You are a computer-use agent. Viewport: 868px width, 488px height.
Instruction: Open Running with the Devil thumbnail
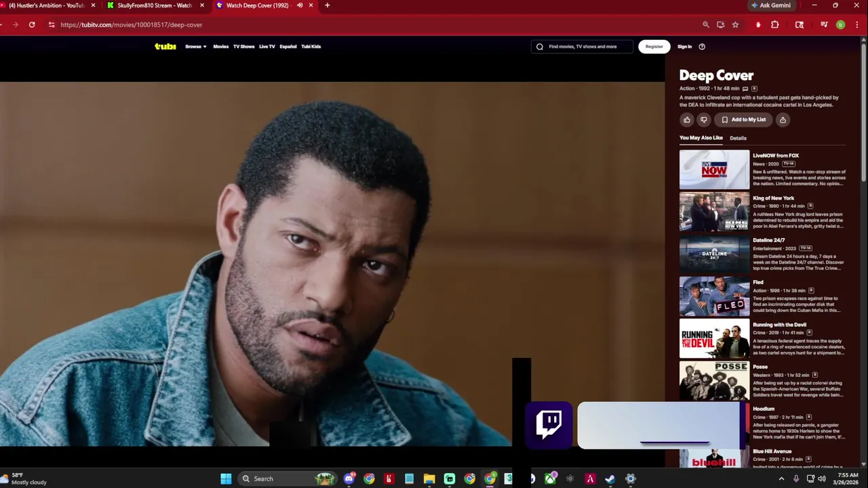(x=714, y=338)
